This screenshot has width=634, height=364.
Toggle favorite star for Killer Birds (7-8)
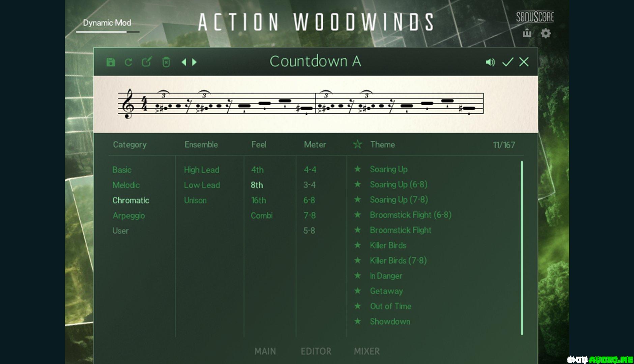click(x=357, y=260)
